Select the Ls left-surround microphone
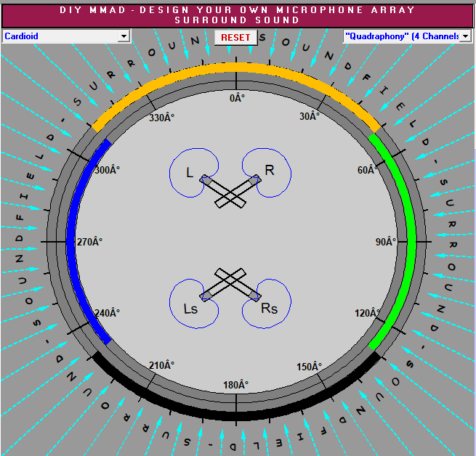 pyautogui.click(x=206, y=296)
